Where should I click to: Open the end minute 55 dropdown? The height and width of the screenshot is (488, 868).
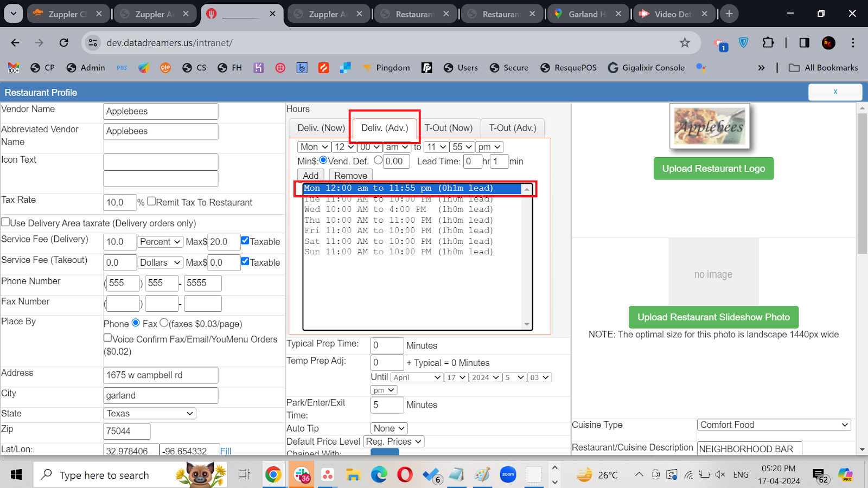463,147
